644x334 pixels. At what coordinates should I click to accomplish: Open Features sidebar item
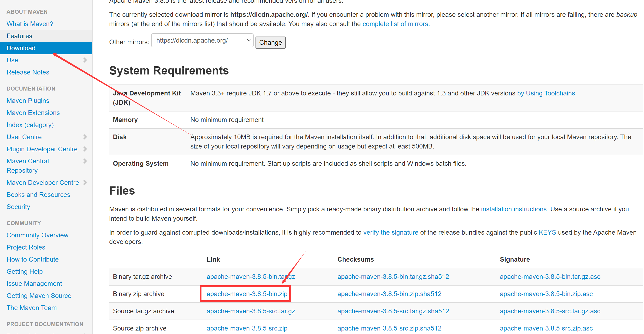click(x=19, y=36)
